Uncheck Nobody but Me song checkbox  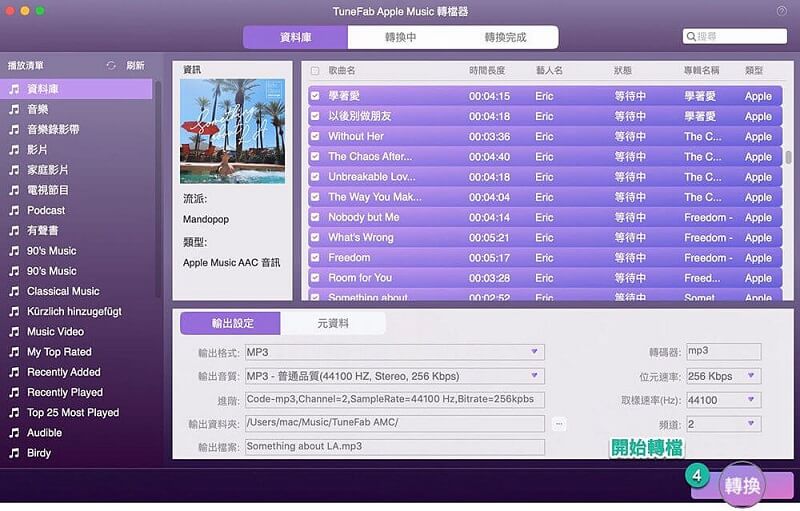[x=315, y=217]
